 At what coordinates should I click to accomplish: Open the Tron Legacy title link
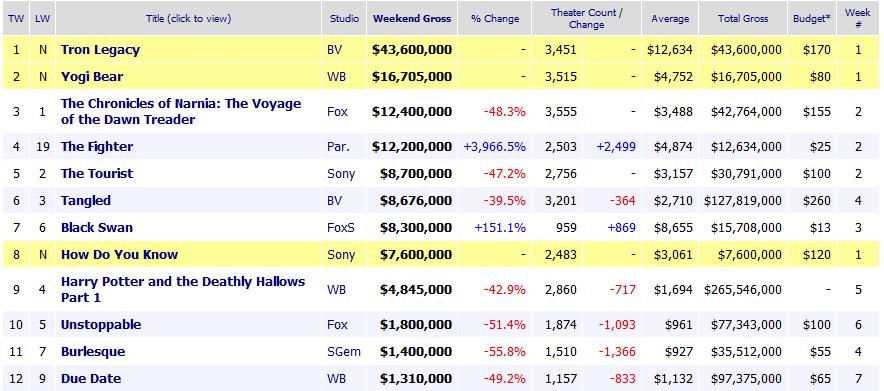pos(100,50)
